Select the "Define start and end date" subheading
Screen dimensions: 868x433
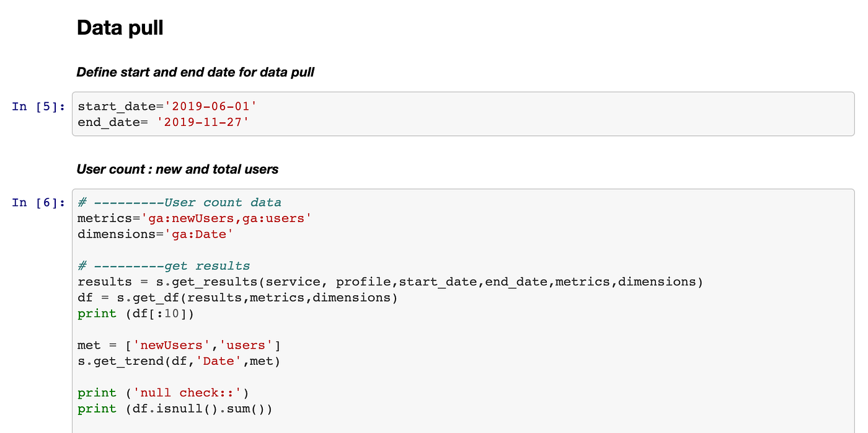(x=195, y=73)
